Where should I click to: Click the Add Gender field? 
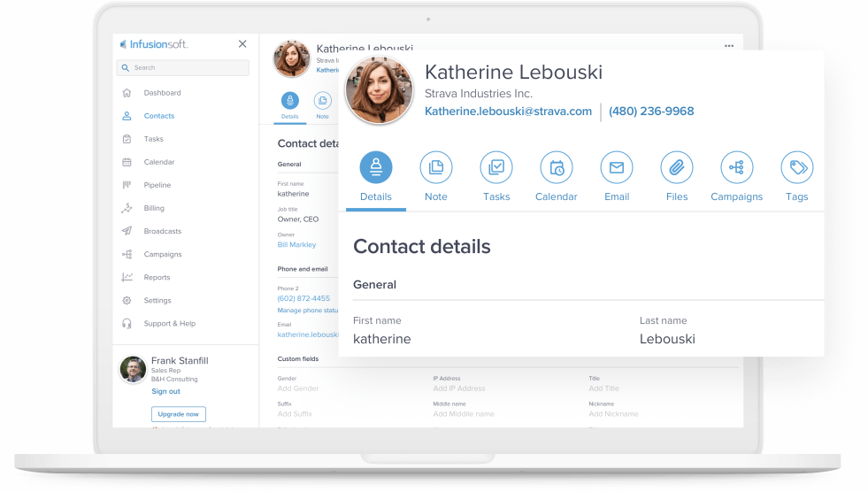pyautogui.click(x=298, y=388)
